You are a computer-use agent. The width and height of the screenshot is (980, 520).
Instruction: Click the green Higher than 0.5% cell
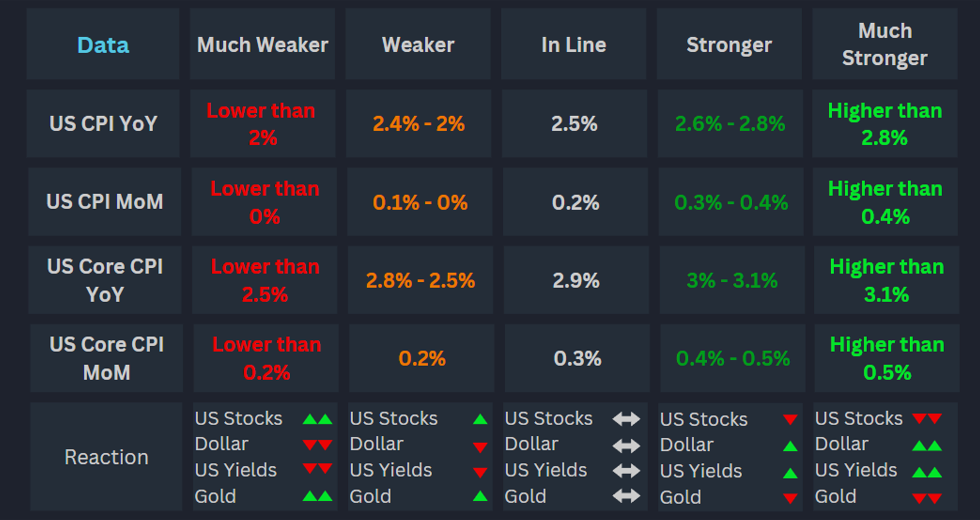click(887, 358)
